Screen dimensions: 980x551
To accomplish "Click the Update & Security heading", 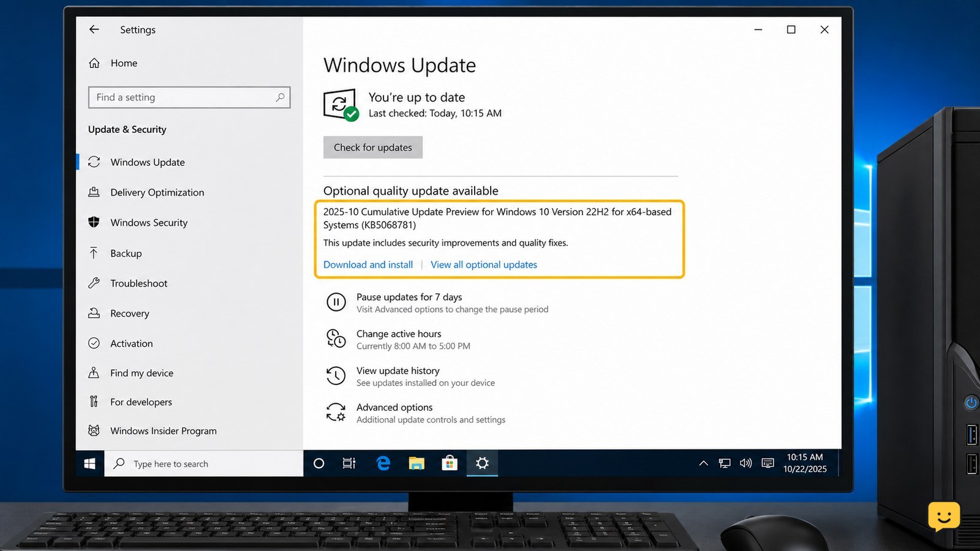I will pyautogui.click(x=127, y=129).
